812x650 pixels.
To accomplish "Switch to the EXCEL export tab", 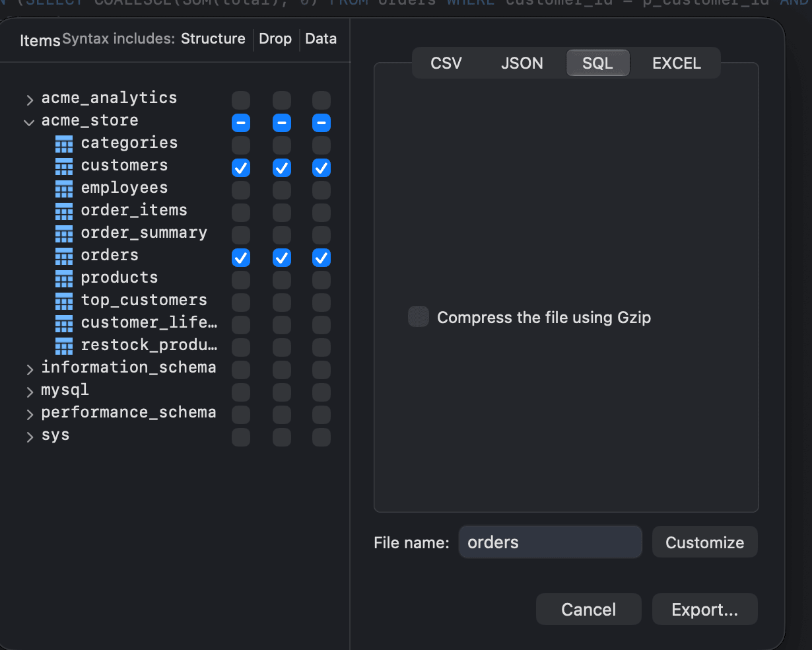I will tap(677, 63).
